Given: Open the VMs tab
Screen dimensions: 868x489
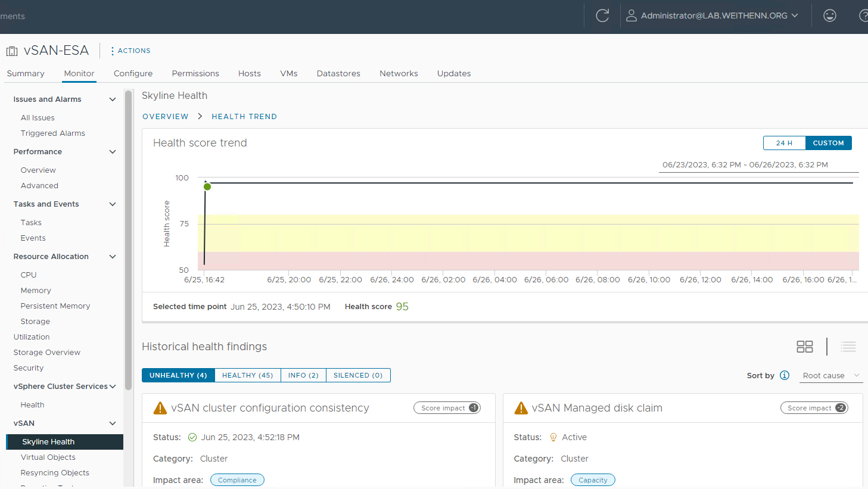Looking at the screenshot, I should 289,73.
